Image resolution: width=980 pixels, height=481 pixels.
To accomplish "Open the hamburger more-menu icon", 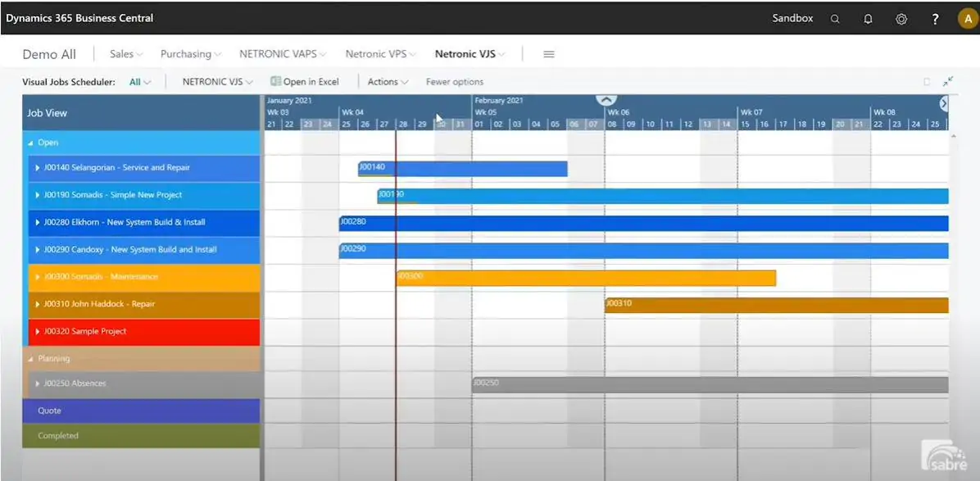I will click(549, 54).
